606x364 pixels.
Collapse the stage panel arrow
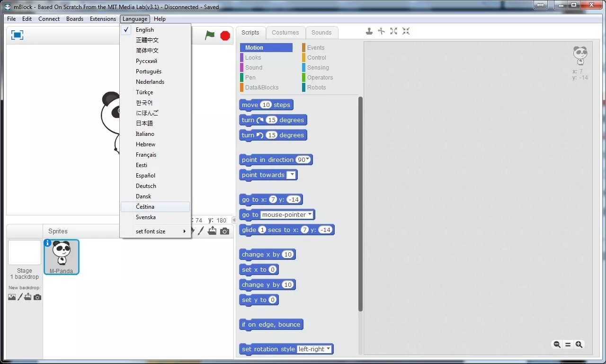coord(234,220)
